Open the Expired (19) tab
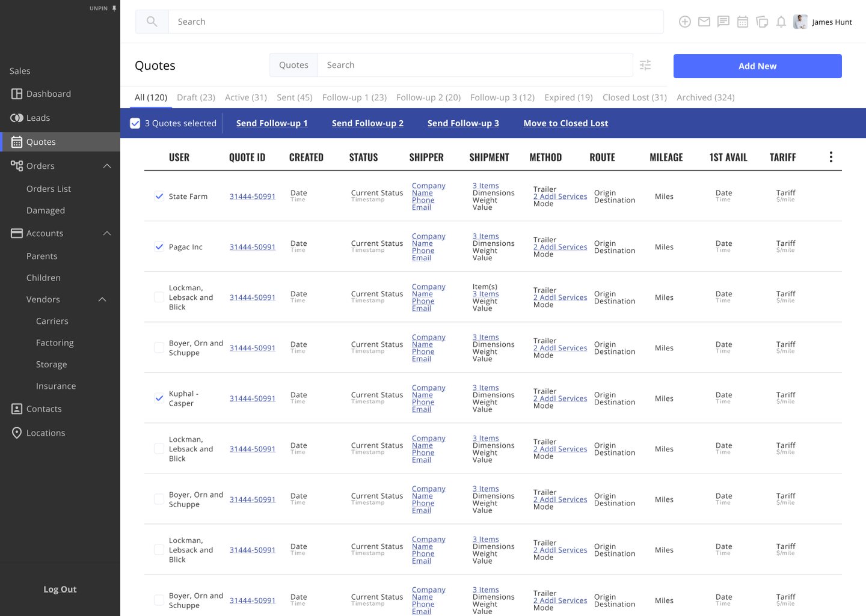The width and height of the screenshot is (866, 616). pyautogui.click(x=568, y=97)
